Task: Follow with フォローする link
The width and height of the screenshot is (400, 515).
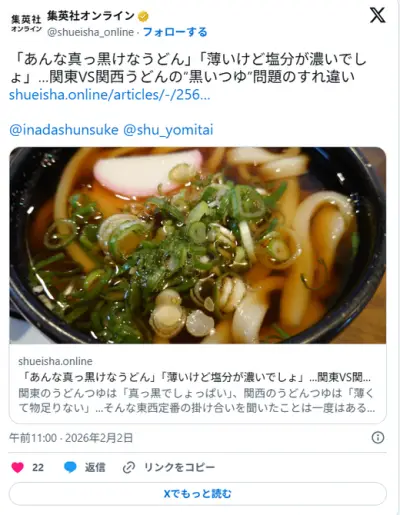Action: click(x=175, y=32)
